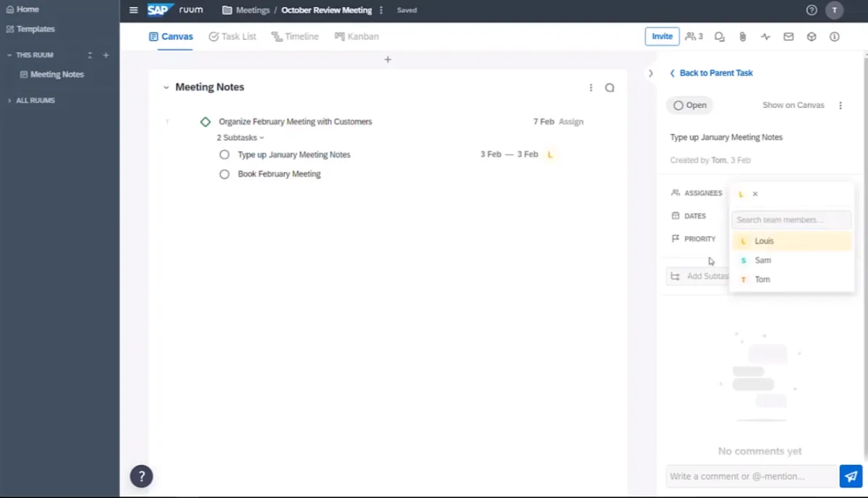
Task: Collapse the Meeting Notes section chevron
Action: tap(166, 87)
